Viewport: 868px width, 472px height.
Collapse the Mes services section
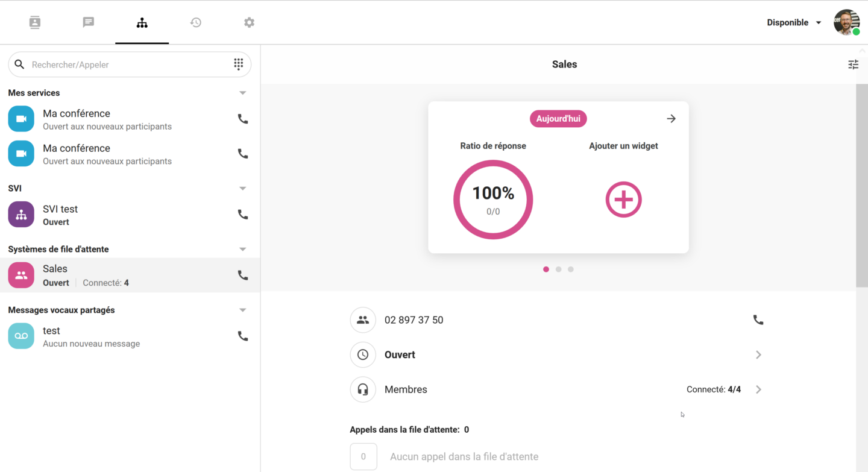tap(242, 92)
